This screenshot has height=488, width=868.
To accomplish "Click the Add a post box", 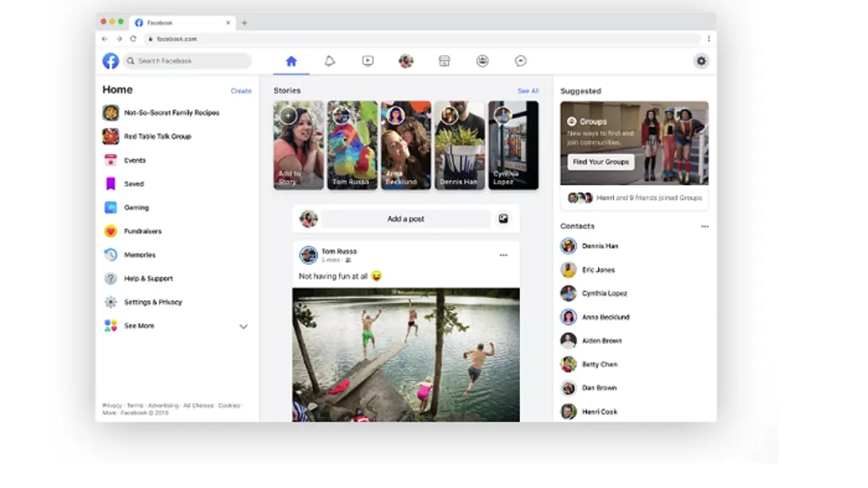I will (x=406, y=219).
